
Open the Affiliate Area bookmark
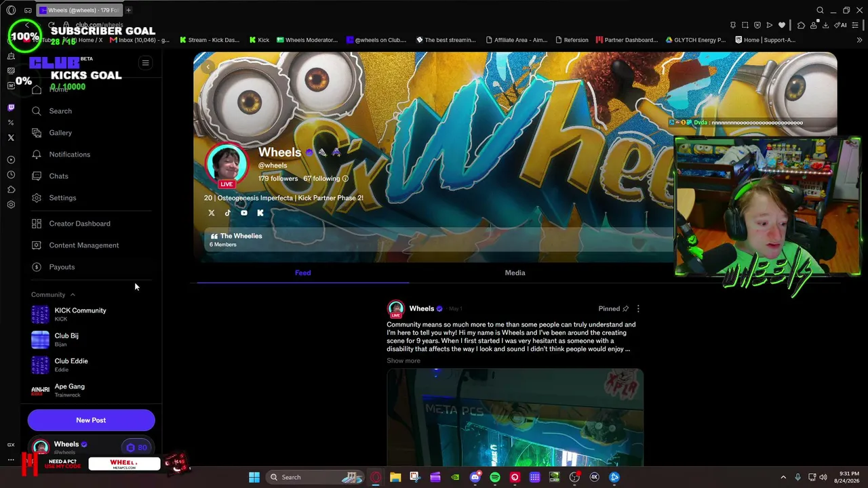click(516, 40)
